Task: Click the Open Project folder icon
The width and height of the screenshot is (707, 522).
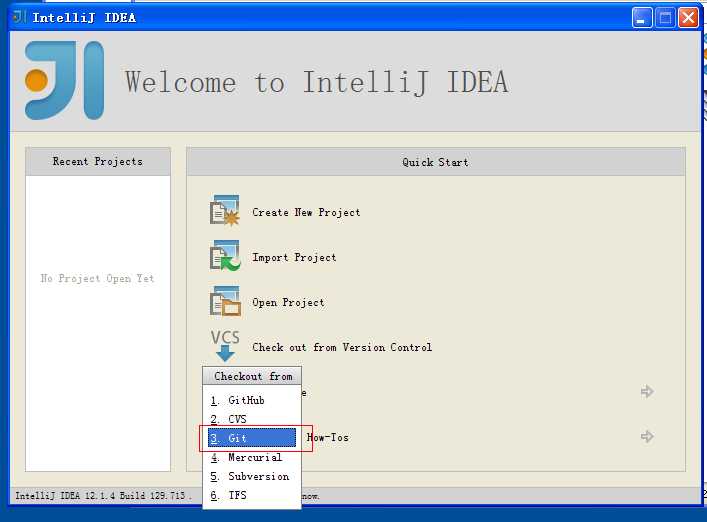Action: pos(225,301)
